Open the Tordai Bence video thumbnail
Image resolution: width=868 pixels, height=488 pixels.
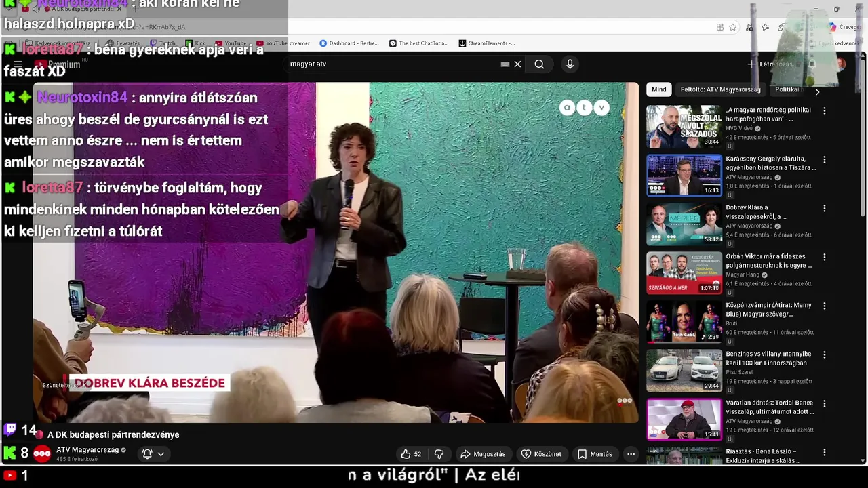(684, 420)
